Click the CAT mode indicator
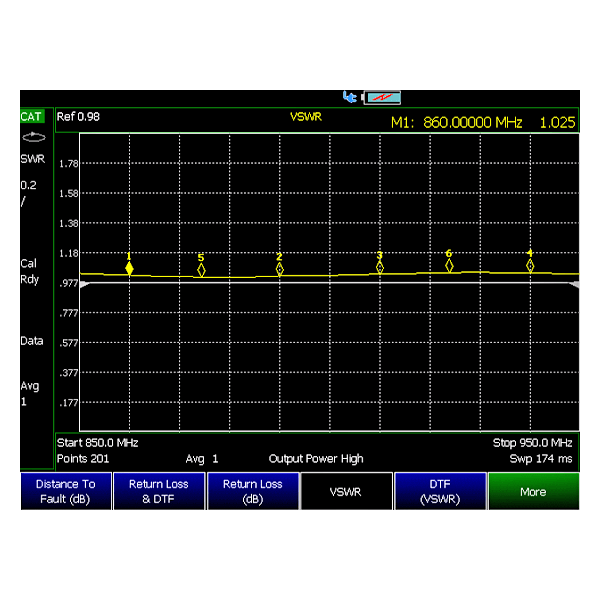Image resolution: width=600 pixels, height=600 pixels. pos(32,117)
